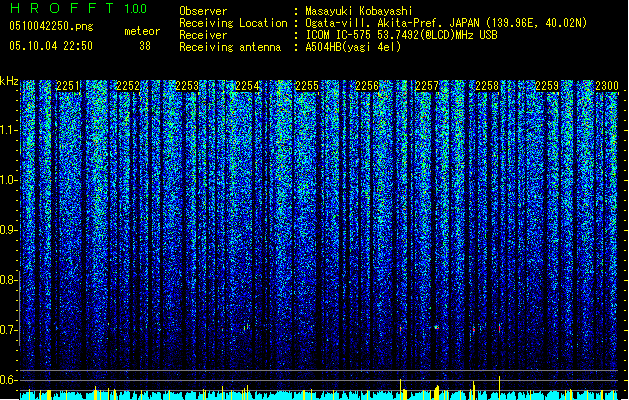The width and height of the screenshot is (629, 400).
Task: Click the 0.9 frequency axis label
Action: pyautogui.click(x=9, y=230)
